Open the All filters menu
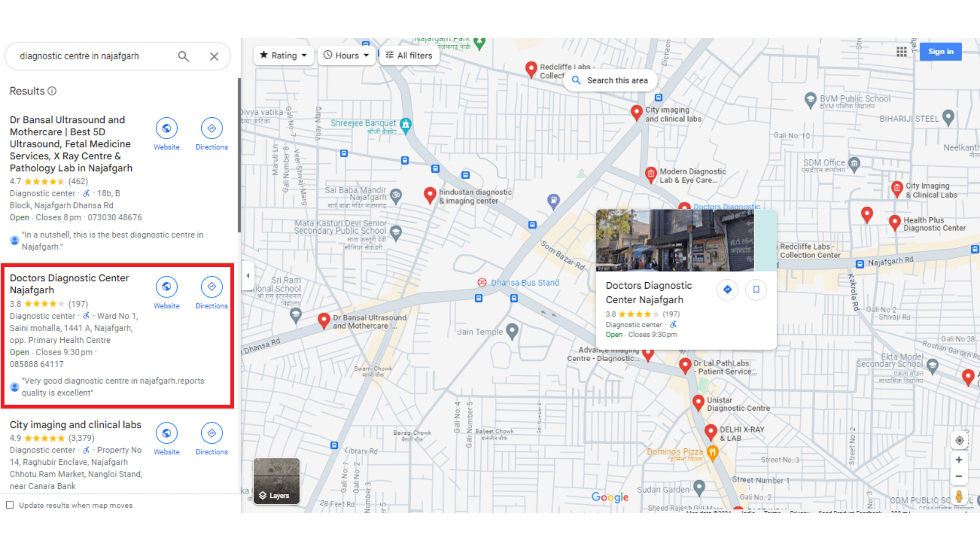980x551 pixels. 408,55
